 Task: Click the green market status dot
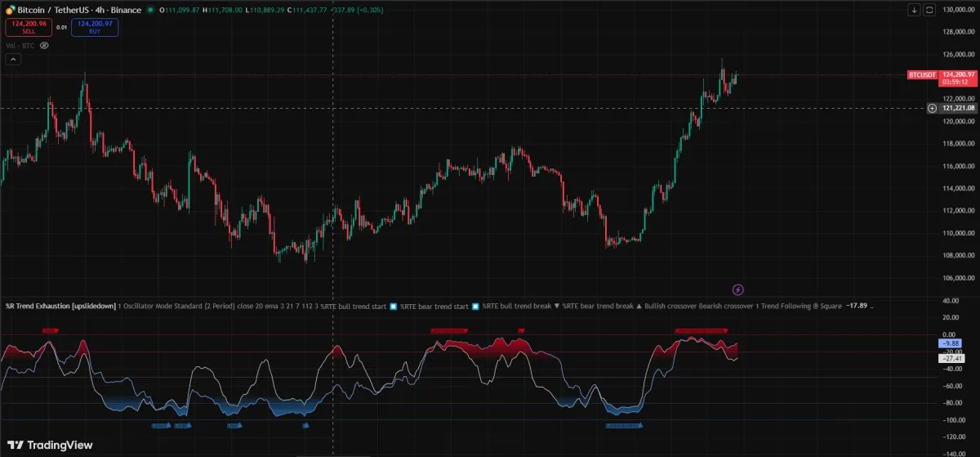pyautogui.click(x=150, y=10)
